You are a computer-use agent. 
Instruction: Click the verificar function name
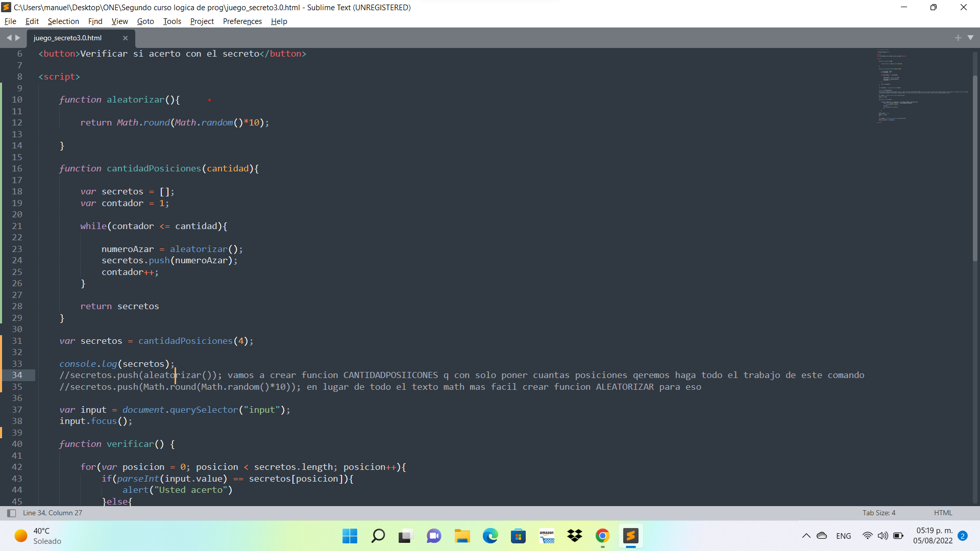coord(130,444)
